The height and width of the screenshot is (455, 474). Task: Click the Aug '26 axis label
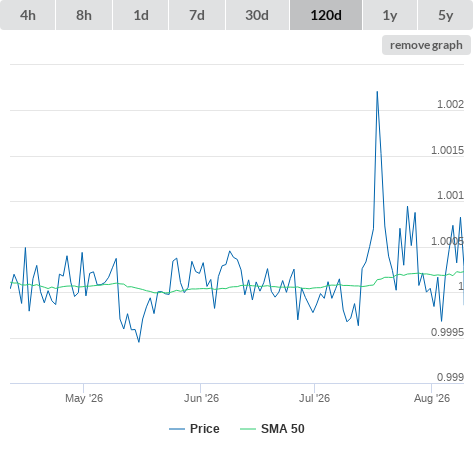[432, 398]
